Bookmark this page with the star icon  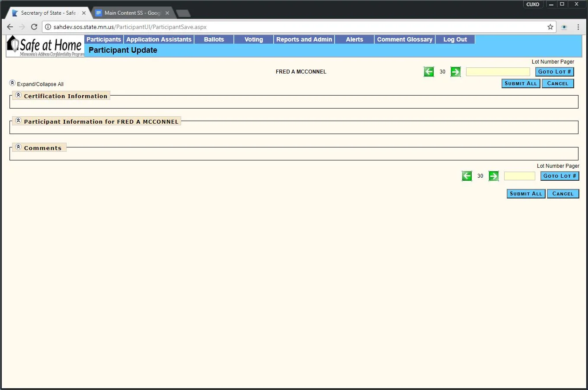pyautogui.click(x=550, y=27)
